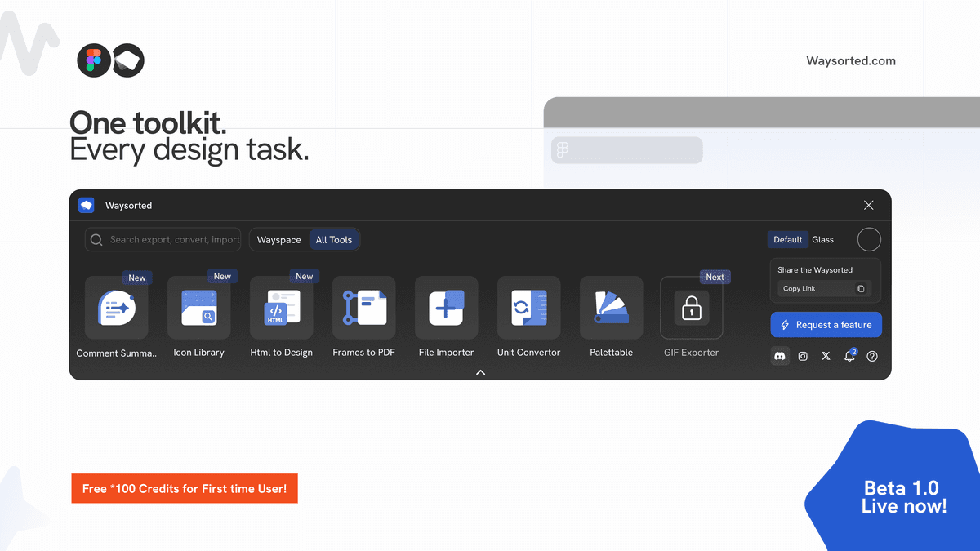
Task: Click the help question mark icon
Action: 872,356
